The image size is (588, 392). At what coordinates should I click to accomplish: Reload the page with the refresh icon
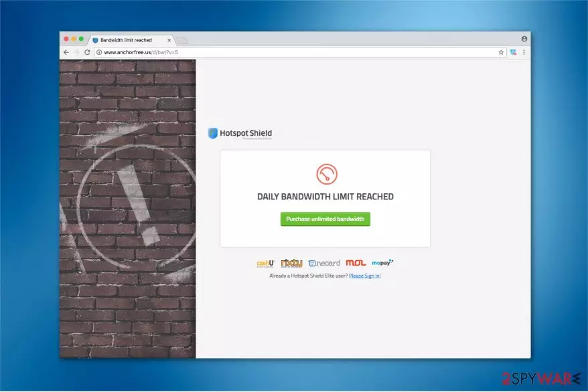pos(87,52)
